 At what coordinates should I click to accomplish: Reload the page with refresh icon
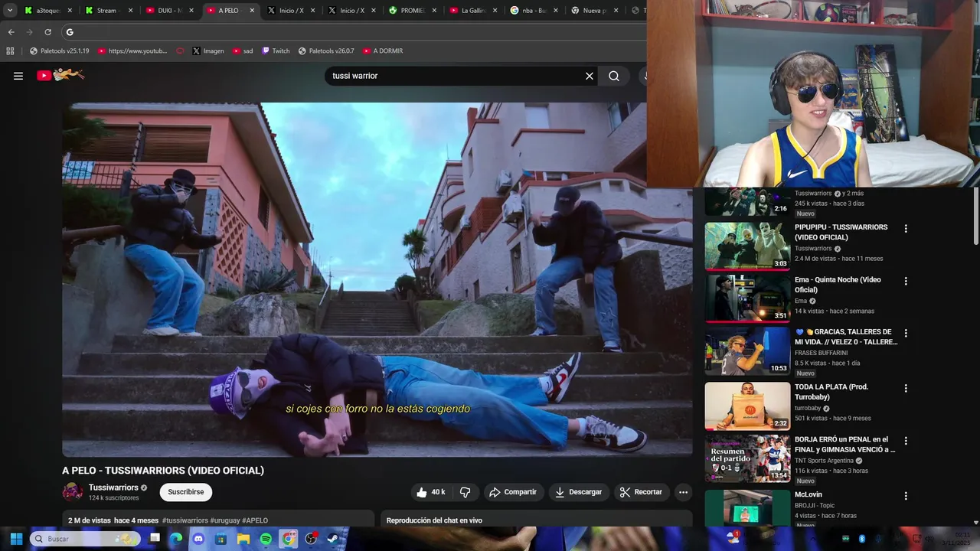(x=47, y=32)
